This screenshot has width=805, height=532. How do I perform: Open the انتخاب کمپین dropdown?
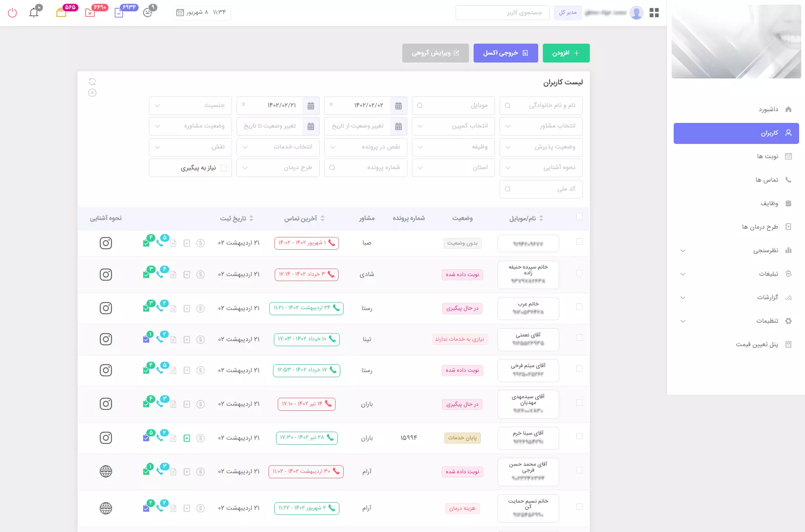(453, 126)
